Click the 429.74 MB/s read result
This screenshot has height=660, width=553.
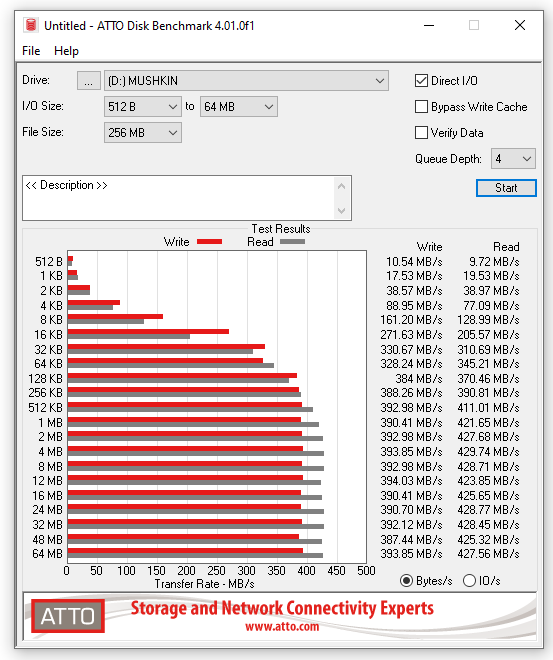coord(488,452)
